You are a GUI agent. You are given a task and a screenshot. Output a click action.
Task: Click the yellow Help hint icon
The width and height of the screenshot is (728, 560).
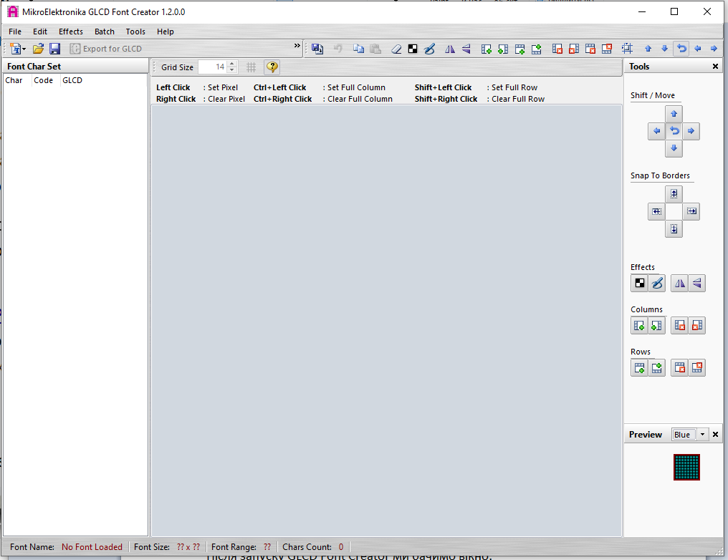272,67
